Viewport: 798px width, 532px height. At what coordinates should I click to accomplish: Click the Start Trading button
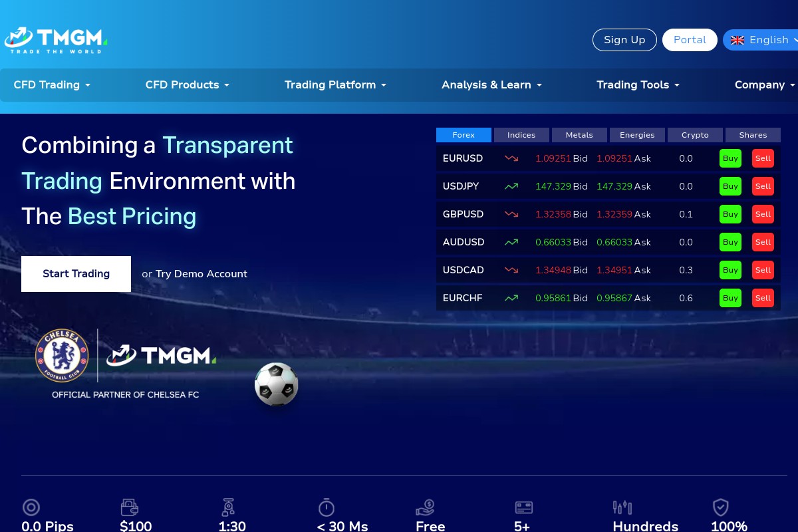click(76, 274)
